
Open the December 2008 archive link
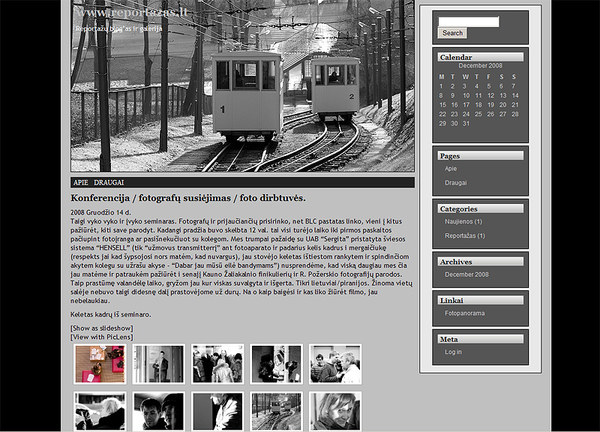[x=466, y=274]
